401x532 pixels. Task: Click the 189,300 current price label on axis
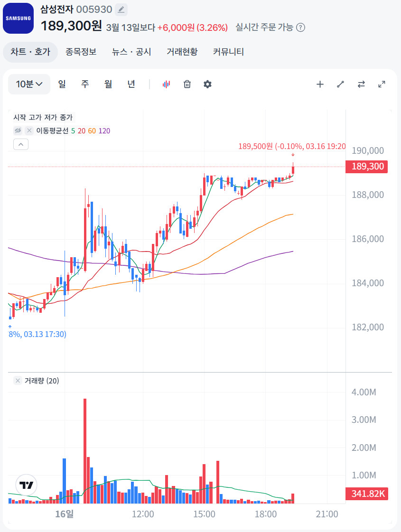coord(367,167)
